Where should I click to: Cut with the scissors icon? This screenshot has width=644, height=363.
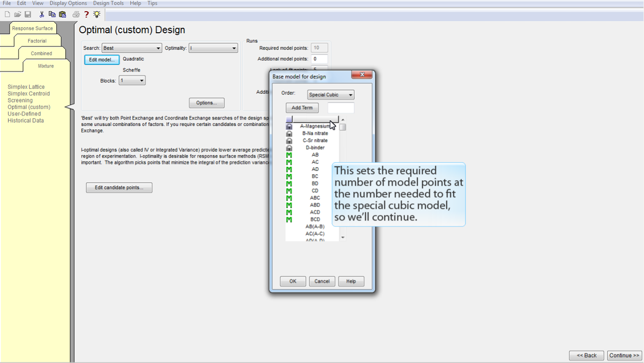click(42, 15)
